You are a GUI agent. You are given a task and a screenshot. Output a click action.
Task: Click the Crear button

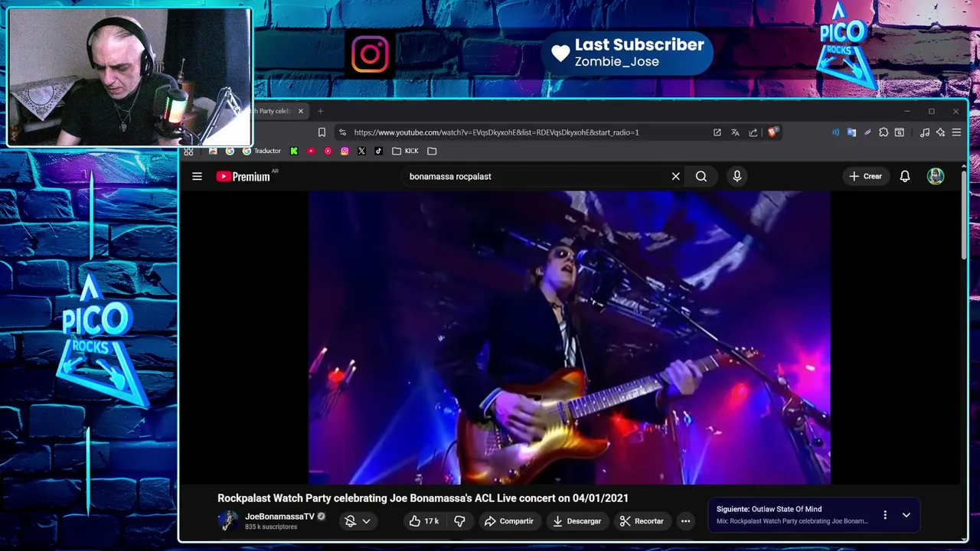pos(866,176)
